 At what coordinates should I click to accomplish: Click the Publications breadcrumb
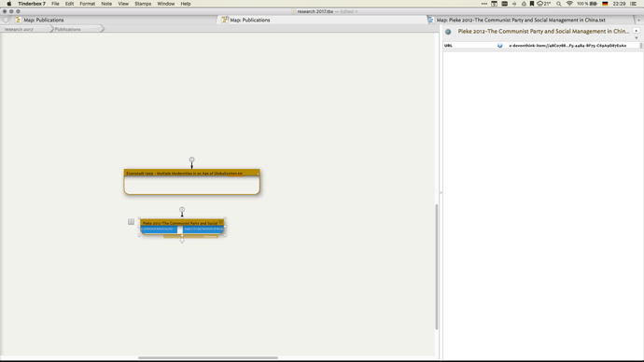(x=68, y=29)
